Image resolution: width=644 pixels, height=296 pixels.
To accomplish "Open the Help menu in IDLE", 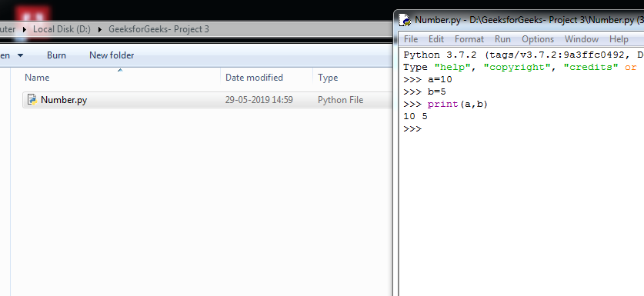I will [619, 39].
